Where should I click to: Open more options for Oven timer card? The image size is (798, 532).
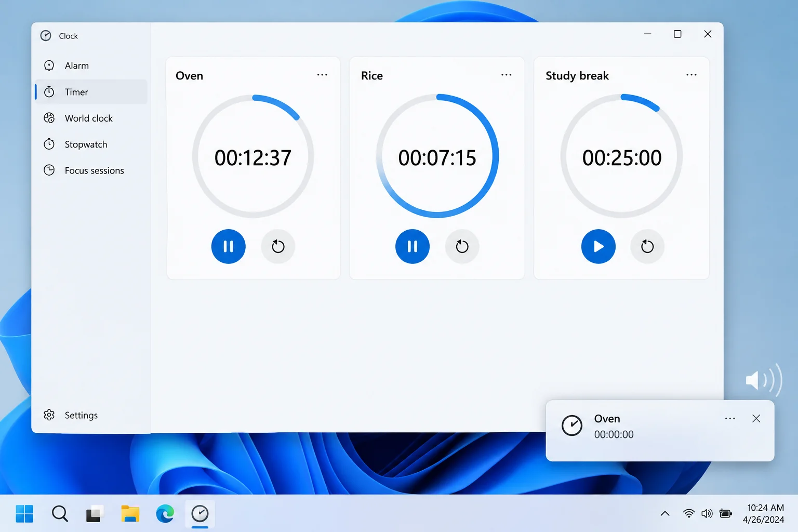click(x=322, y=75)
